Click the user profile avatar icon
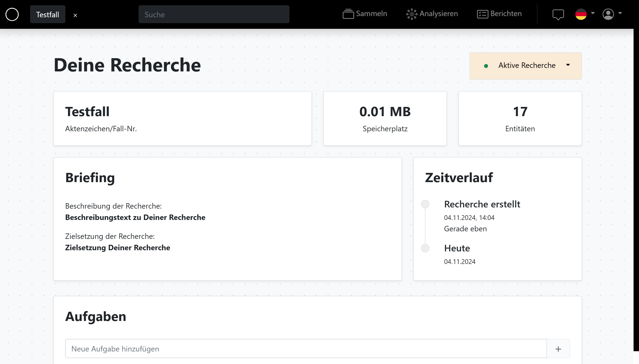This screenshot has height=364, width=639. pos(608,14)
